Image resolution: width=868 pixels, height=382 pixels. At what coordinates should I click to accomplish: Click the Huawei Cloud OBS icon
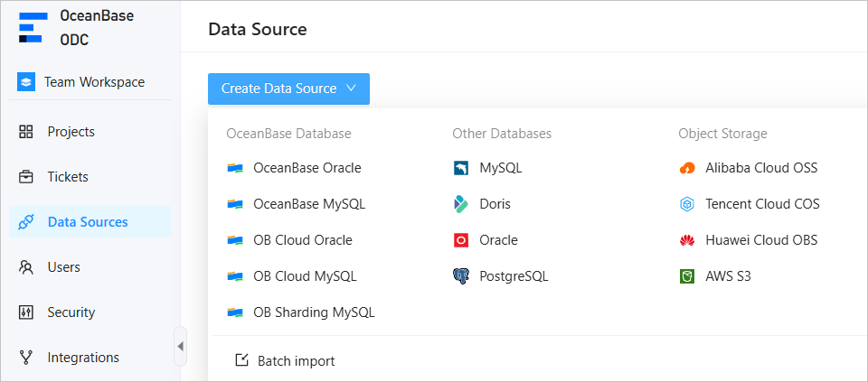coord(687,240)
